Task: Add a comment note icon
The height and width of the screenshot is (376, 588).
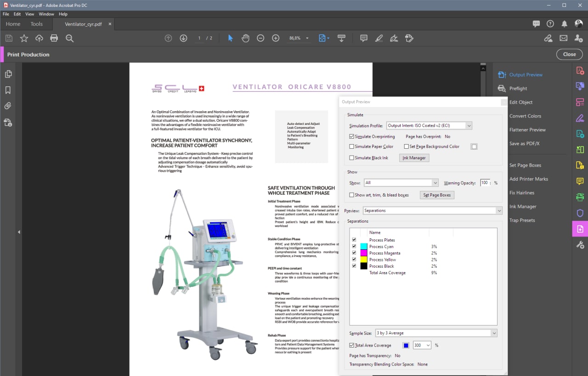Action: (x=364, y=38)
